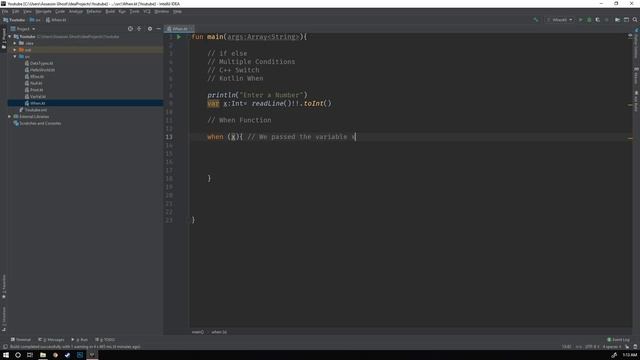
Task: Build the project with the hammer icon
Action: (x=536, y=20)
